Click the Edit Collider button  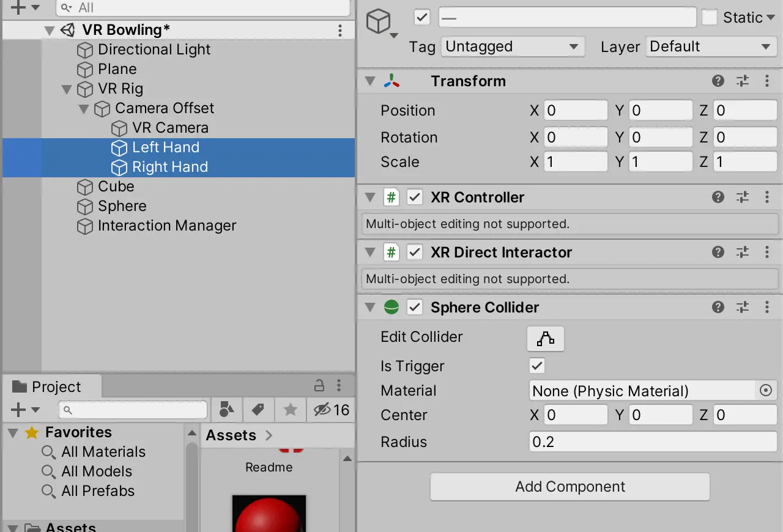(546, 338)
